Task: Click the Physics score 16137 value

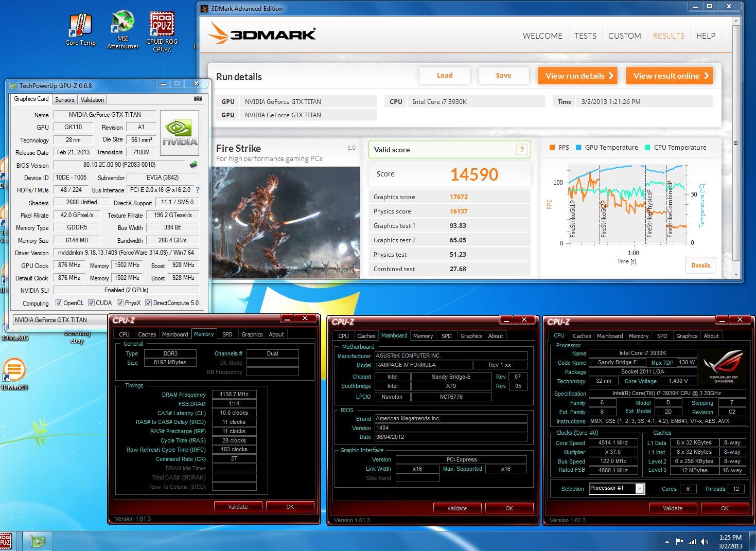Action: pos(459,211)
